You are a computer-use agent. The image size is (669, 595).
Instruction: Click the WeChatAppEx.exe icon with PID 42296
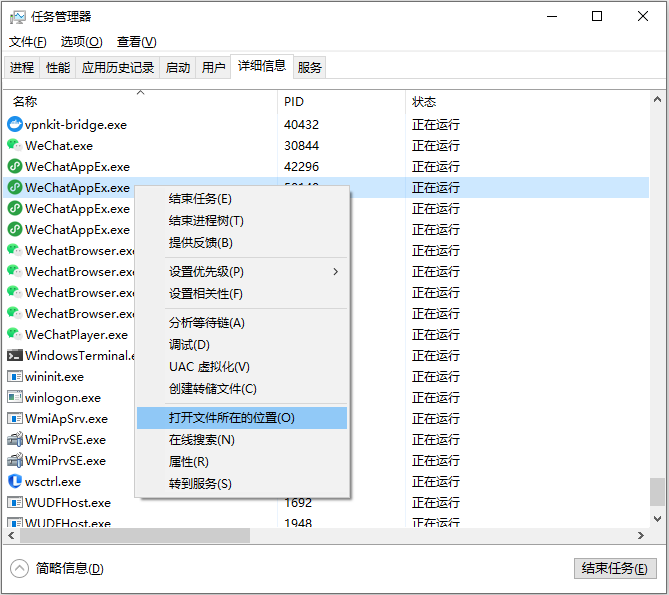point(15,166)
